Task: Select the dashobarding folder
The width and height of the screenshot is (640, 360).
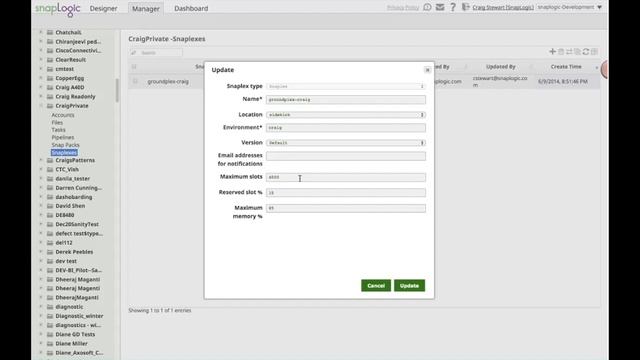Action: 73,197
